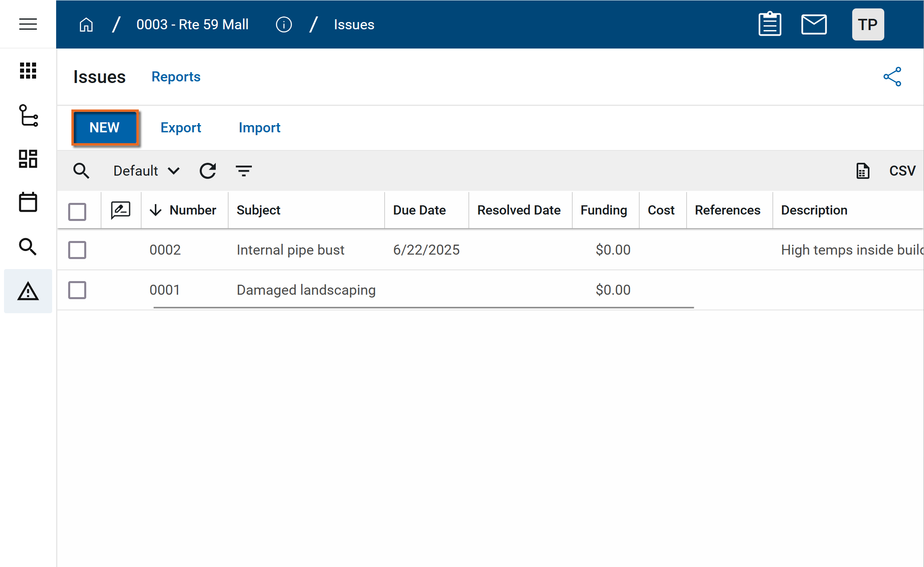Expand the Default view dropdown
The image size is (924, 567).
pyautogui.click(x=146, y=171)
